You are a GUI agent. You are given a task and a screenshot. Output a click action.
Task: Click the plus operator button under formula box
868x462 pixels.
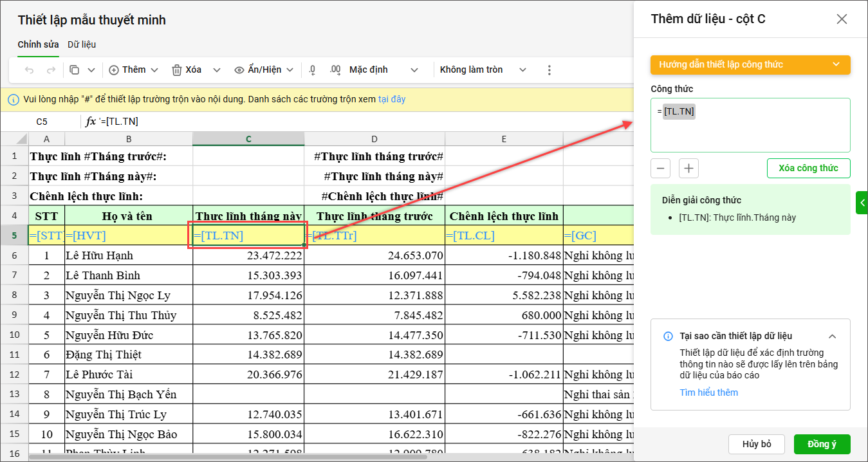[688, 169]
